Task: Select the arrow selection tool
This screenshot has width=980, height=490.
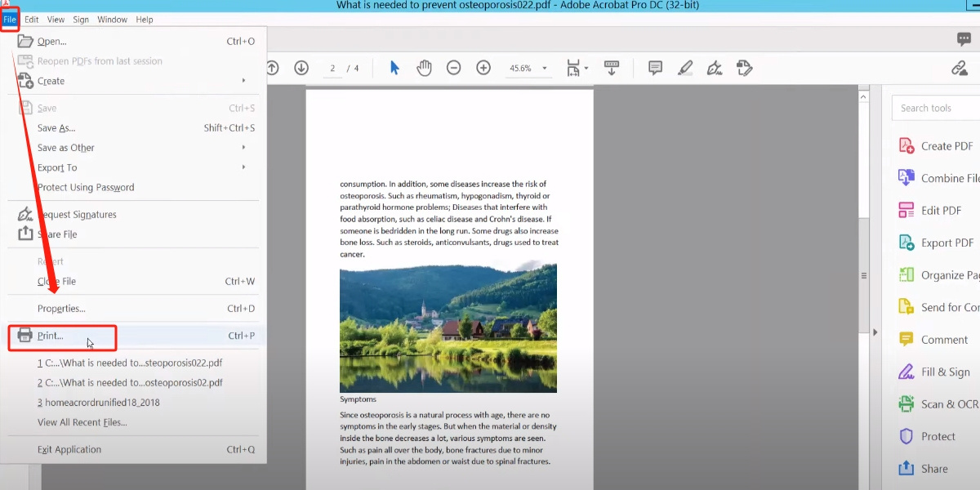Action: click(394, 68)
